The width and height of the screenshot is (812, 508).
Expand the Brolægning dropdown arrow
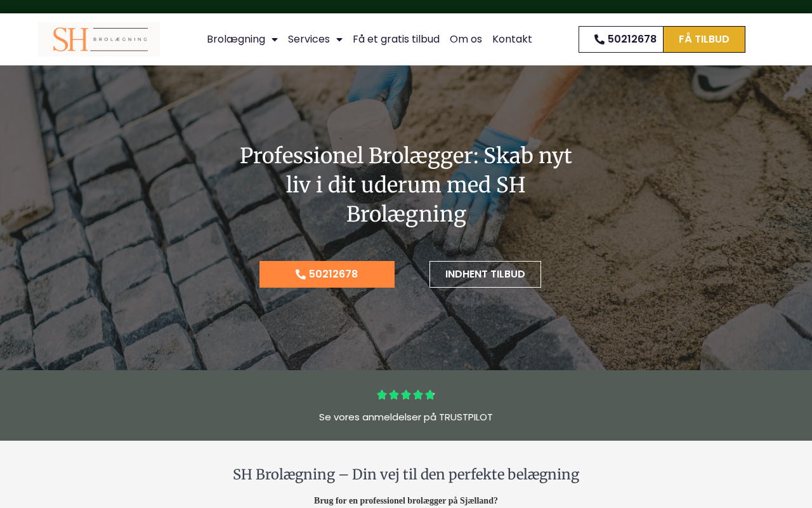point(275,39)
